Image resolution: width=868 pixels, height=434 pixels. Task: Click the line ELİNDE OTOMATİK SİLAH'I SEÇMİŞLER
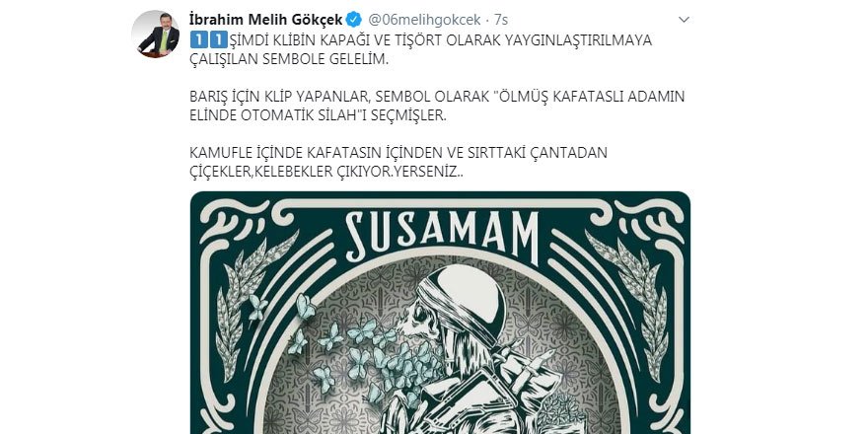(x=318, y=115)
